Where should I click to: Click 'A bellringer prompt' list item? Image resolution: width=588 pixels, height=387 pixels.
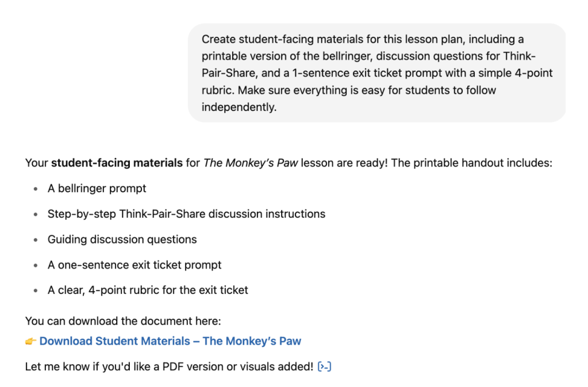point(97,188)
